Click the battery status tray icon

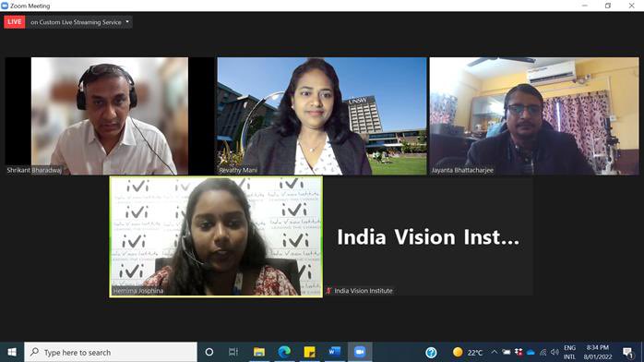(x=507, y=352)
